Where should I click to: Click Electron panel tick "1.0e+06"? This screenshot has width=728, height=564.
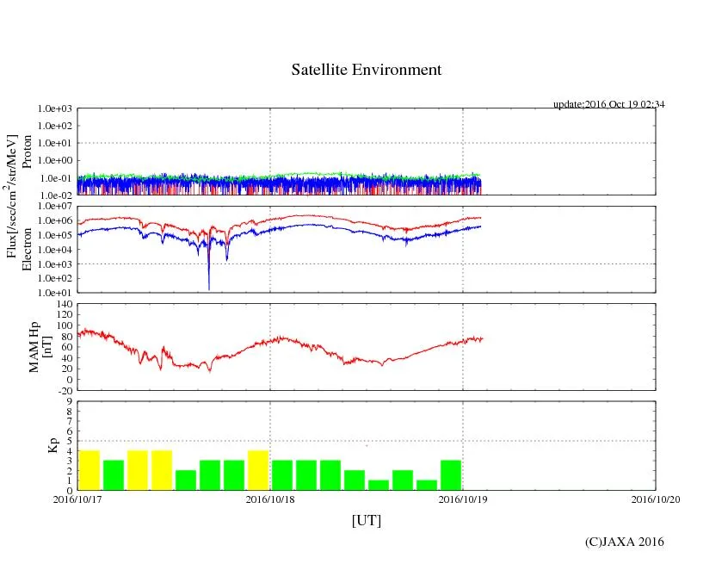click(55, 220)
